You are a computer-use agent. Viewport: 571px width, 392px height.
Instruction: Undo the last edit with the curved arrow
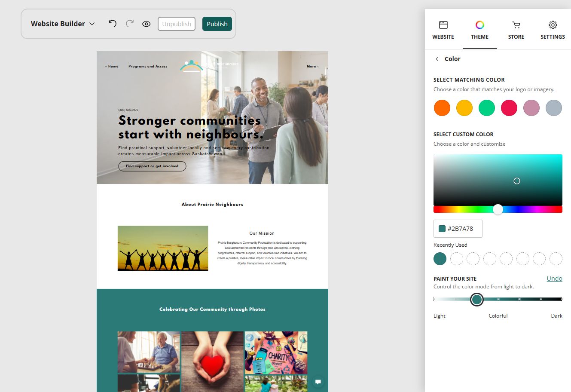point(112,24)
